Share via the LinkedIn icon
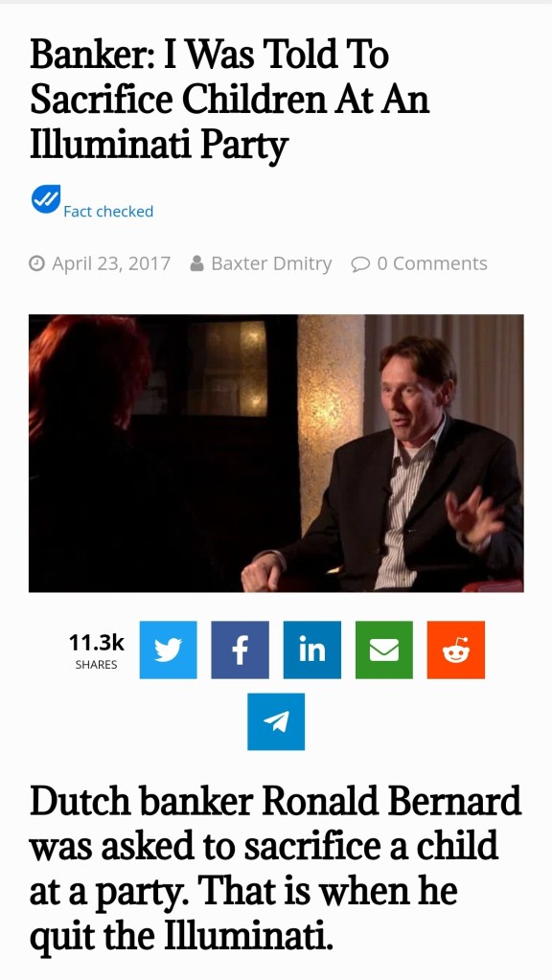 tap(312, 650)
